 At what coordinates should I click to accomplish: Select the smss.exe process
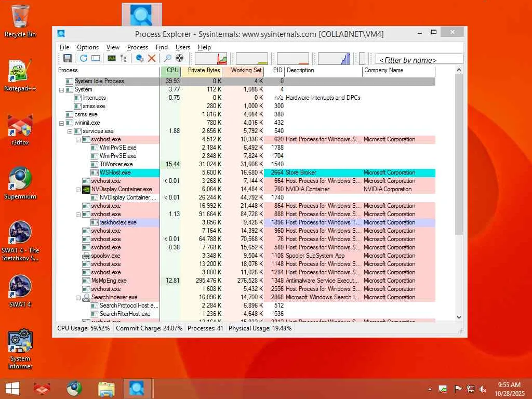(x=246, y=106)
